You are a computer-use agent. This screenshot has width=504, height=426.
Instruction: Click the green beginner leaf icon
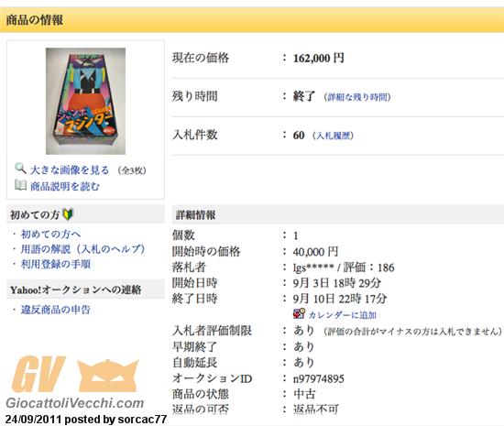pyautogui.click(x=68, y=214)
